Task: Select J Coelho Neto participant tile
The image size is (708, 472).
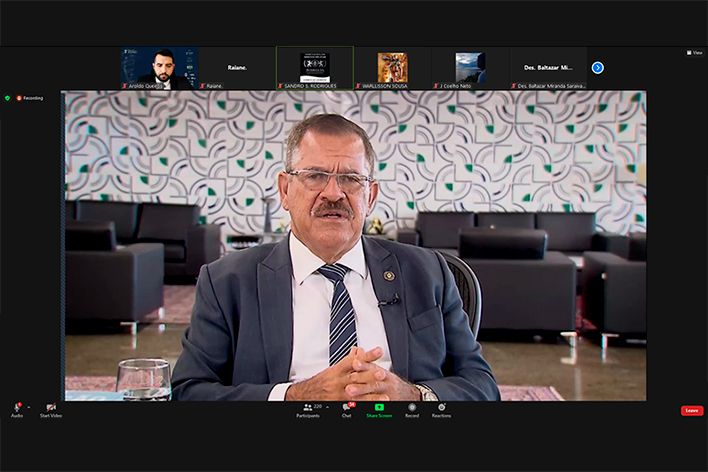Action: point(470,68)
